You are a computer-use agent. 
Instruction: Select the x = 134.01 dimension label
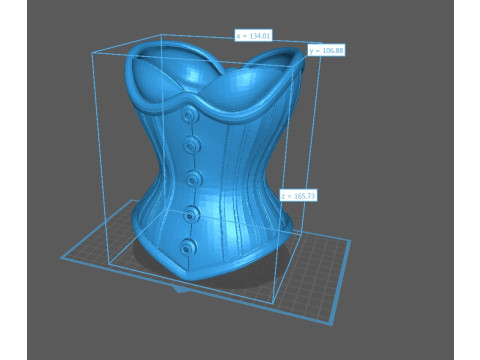[x=253, y=36]
